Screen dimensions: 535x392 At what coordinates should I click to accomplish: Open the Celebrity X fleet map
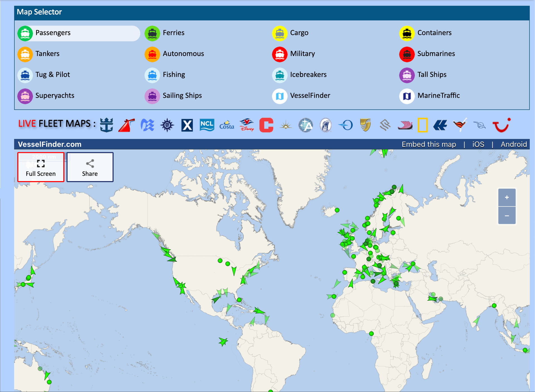(187, 125)
